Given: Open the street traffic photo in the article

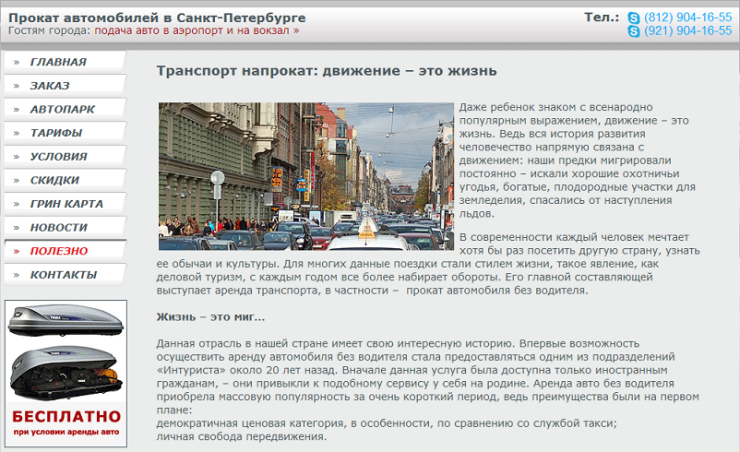Looking at the screenshot, I should tap(306, 176).
